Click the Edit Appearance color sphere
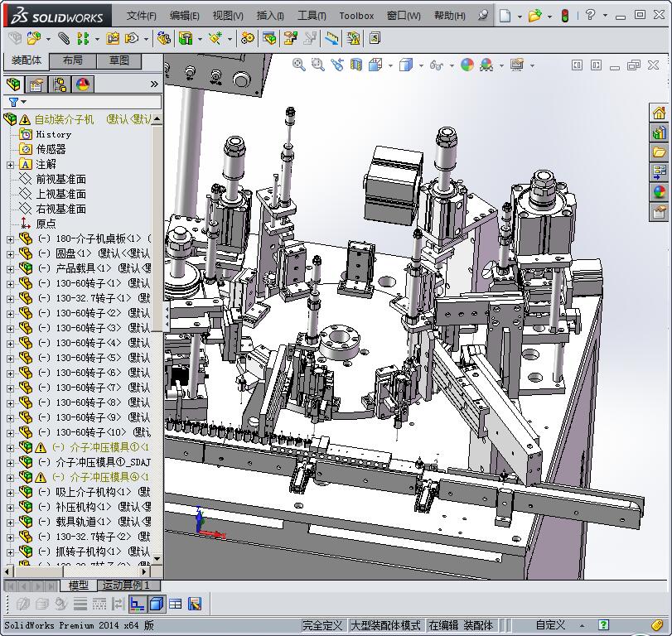Viewport: 672px width, 636px height. click(x=467, y=65)
